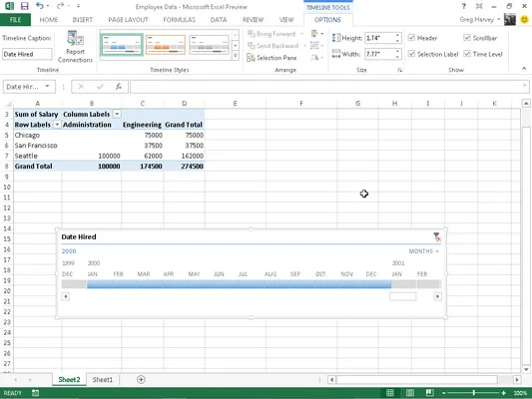The image size is (532, 399).
Task: Switch to Page Layout view in status bar
Action: [x=410, y=393]
